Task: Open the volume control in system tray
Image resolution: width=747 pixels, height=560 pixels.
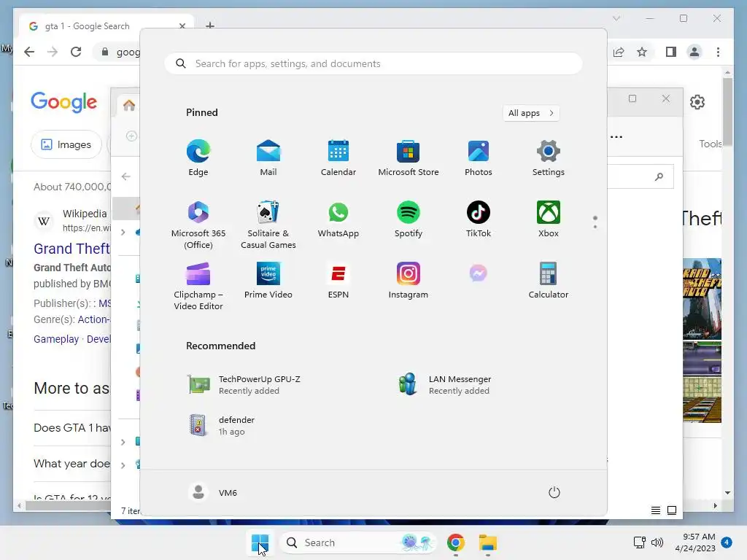Action: [657, 542]
